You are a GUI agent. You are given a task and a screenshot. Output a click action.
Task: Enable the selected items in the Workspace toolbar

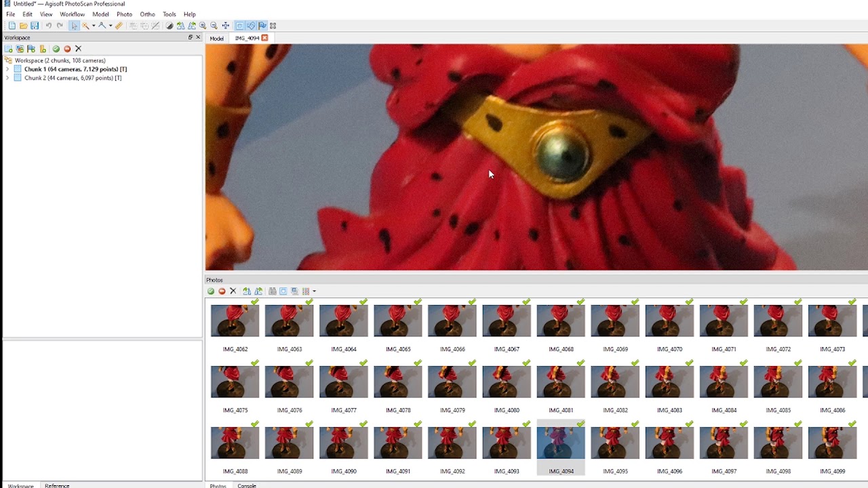[56, 49]
